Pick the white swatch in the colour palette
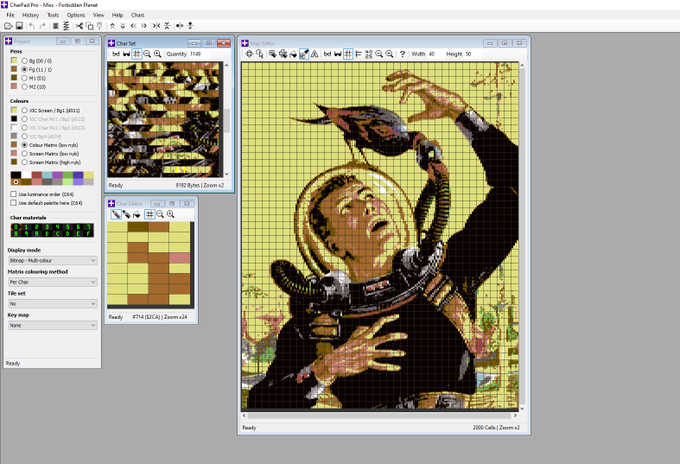 click(x=26, y=175)
